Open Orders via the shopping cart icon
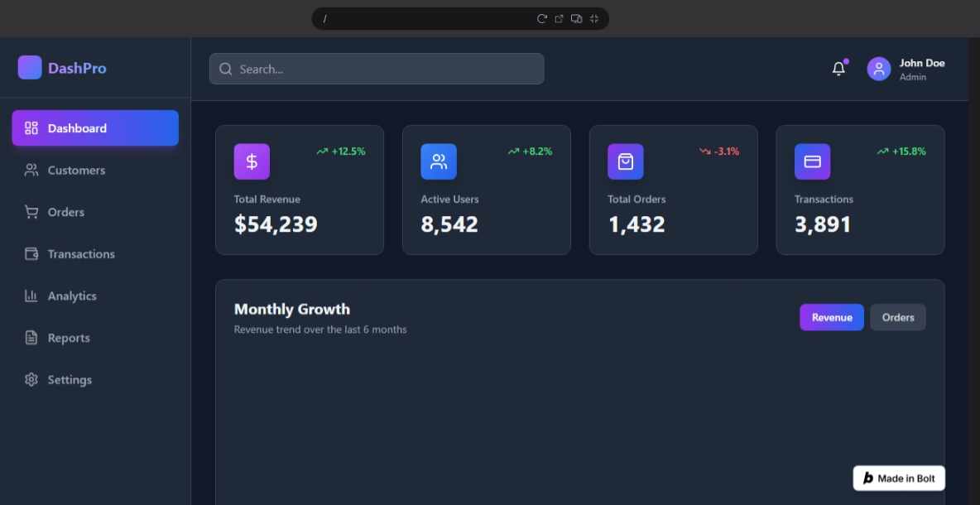 31,212
